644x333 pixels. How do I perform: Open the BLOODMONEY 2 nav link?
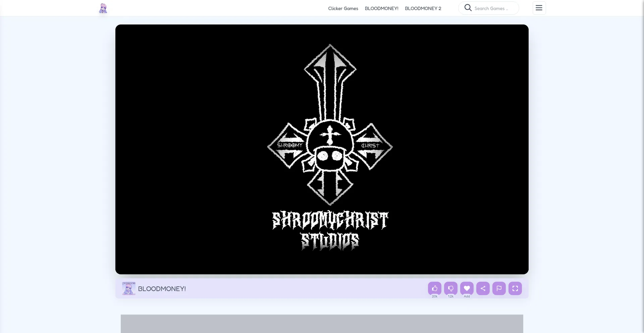tap(423, 8)
